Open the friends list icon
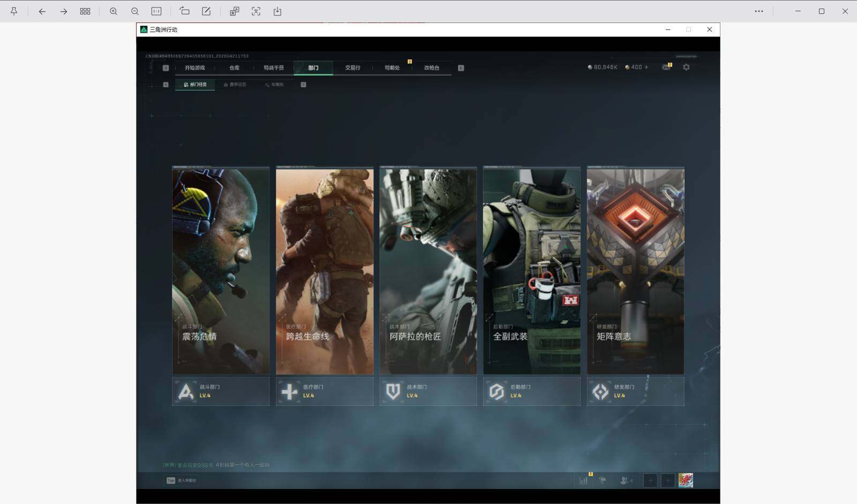 pos(625,480)
